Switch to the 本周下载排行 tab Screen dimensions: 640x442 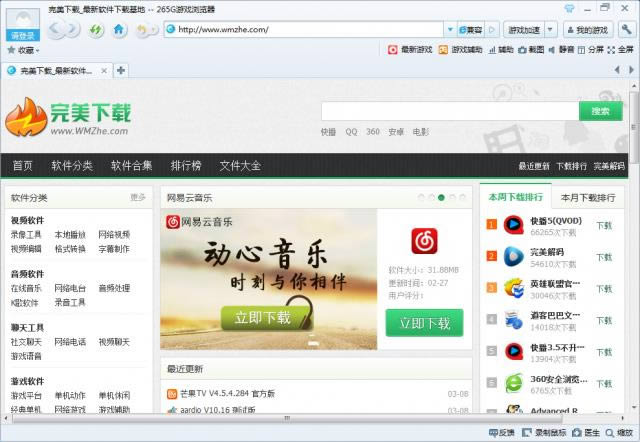coord(516,197)
